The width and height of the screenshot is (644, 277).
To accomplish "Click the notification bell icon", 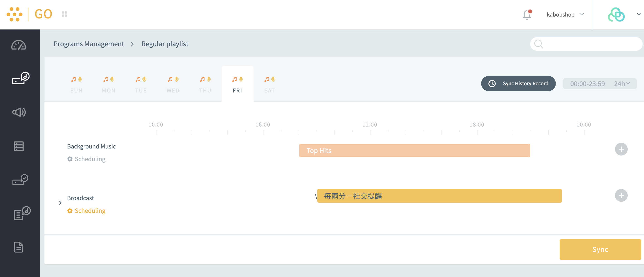I will pos(527,15).
